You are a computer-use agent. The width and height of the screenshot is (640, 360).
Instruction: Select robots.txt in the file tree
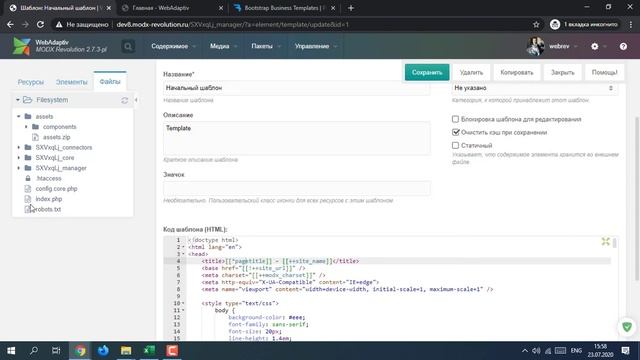pos(48,209)
